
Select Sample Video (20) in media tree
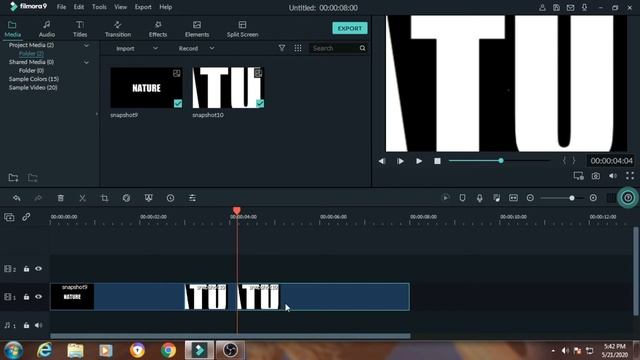pos(33,87)
